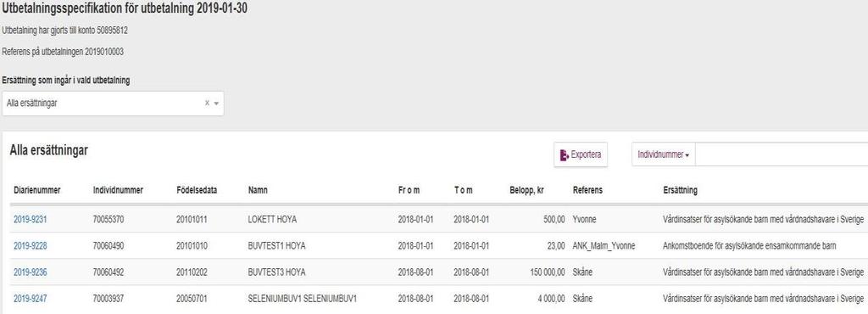
Task: Sort by the Namn column header
Action: point(259,190)
